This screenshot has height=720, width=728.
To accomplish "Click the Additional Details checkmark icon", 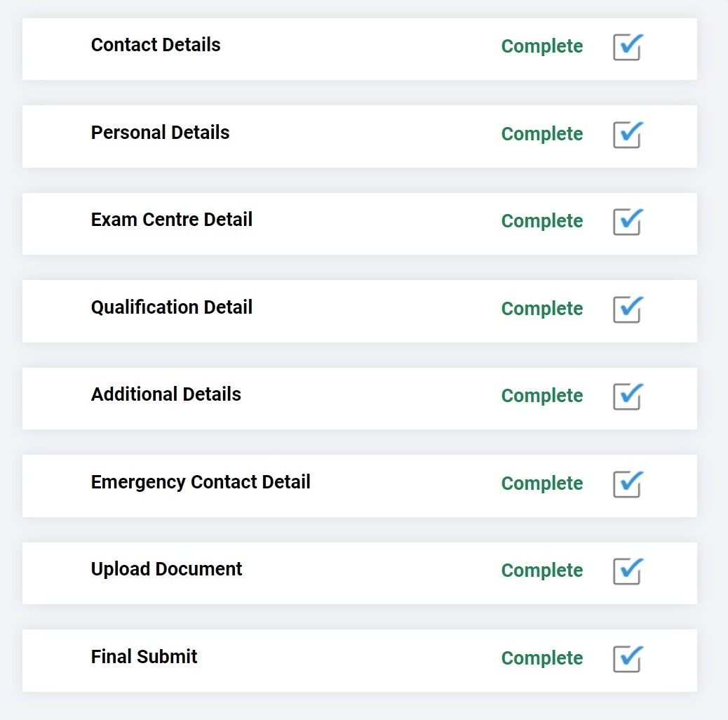I will coord(628,396).
